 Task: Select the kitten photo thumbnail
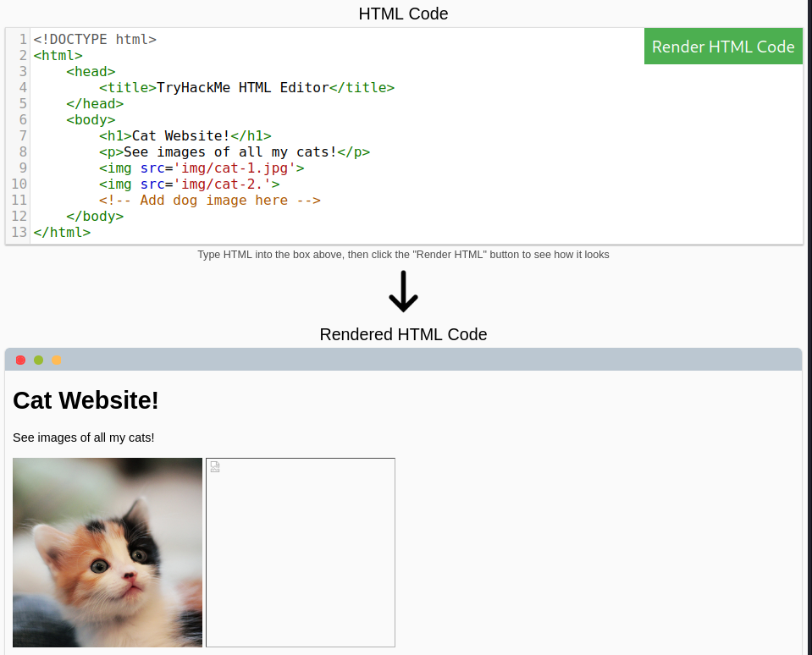(108, 551)
